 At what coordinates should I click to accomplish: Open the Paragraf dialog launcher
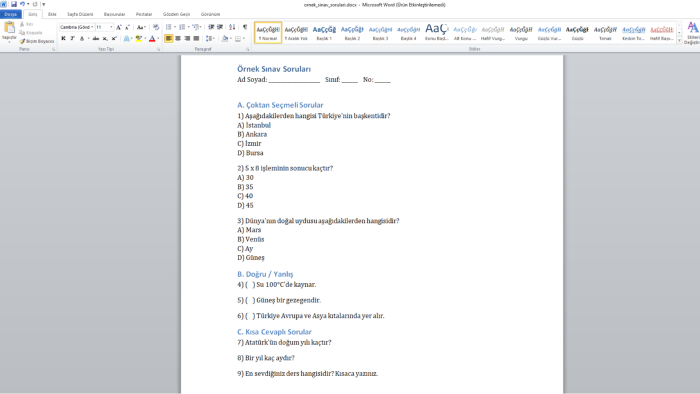click(248, 49)
